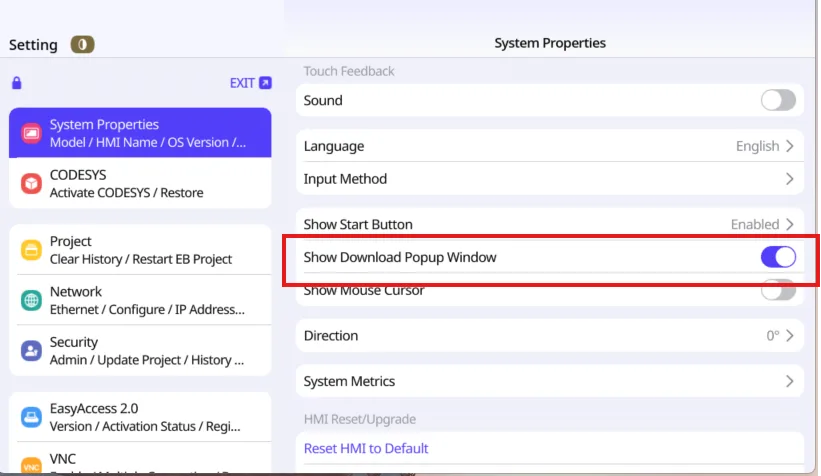This screenshot has height=476, width=821.
Task: Open the Show Start Button chevron
Action: click(x=790, y=225)
